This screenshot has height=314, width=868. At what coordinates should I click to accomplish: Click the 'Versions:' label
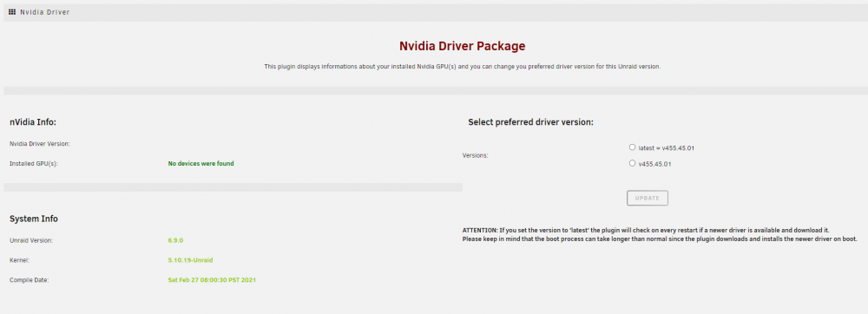point(476,155)
